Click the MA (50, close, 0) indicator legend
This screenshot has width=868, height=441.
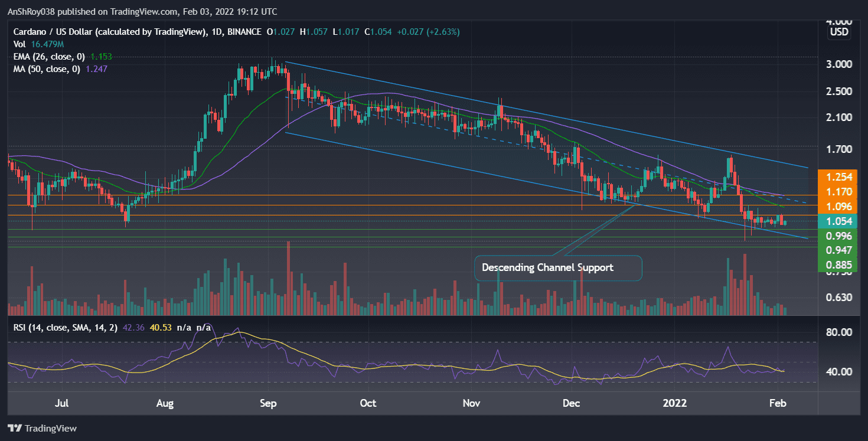coord(46,68)
